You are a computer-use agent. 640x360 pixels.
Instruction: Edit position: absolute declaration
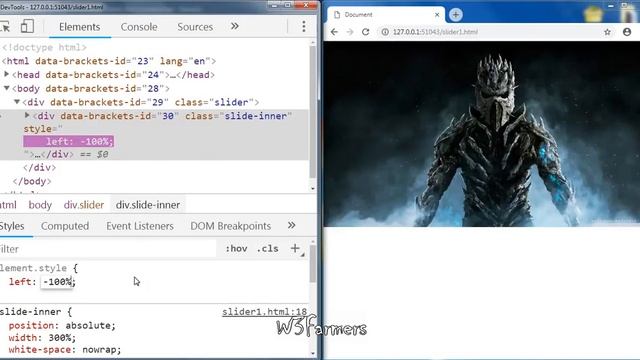(x=62, y=326)
